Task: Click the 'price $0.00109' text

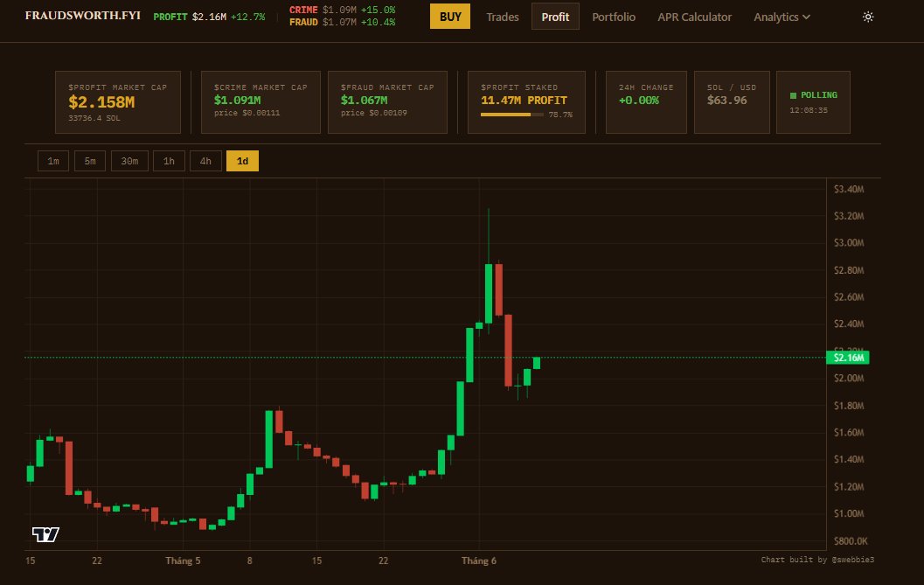Action: tap(373, 113)
